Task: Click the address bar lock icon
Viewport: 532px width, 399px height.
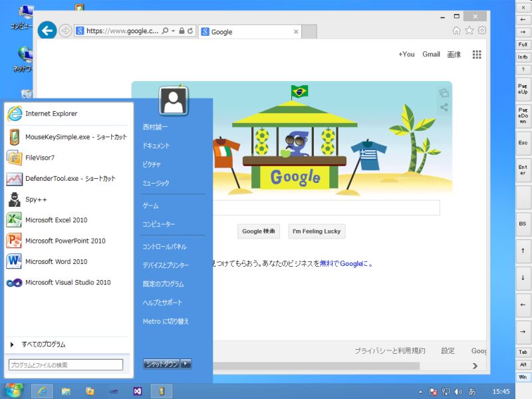Action: (182, 31)
